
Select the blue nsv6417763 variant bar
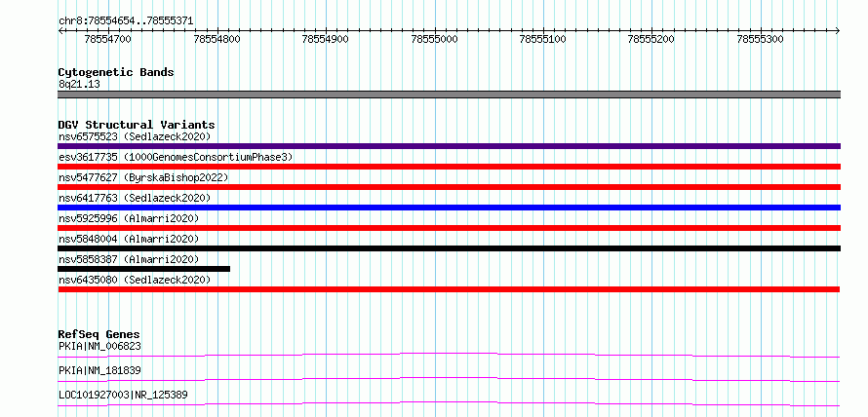(x=449, y=208)
